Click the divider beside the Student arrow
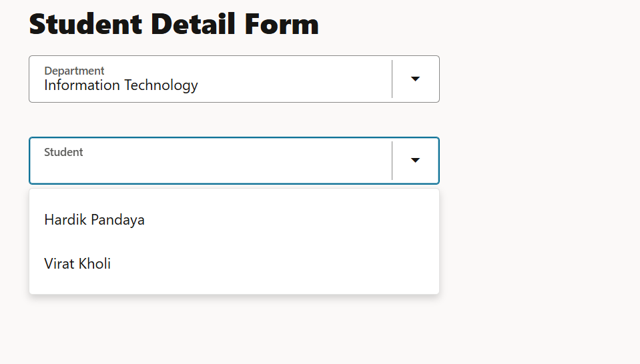Image resolution: width=640 pixels, height=364 pixels. [x=392, y=160]
